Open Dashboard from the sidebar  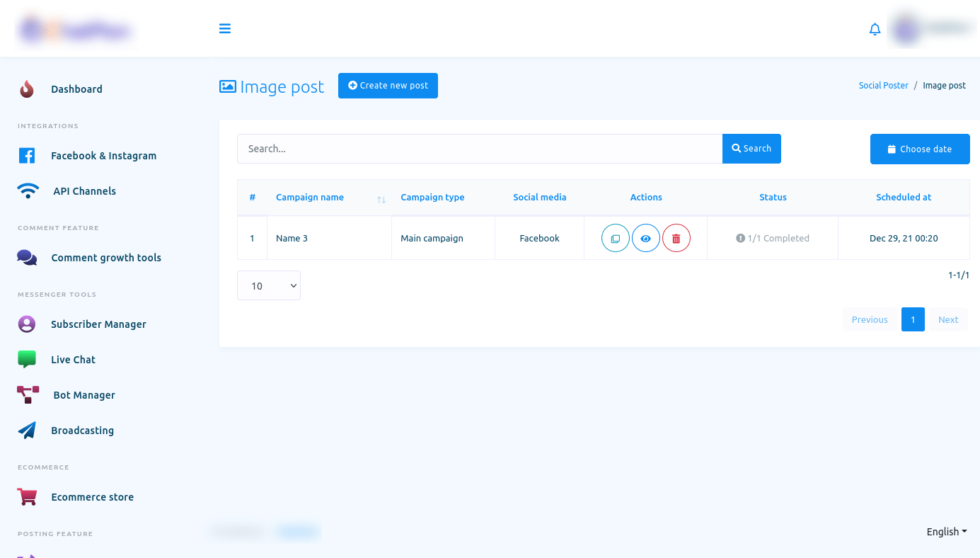pyautogui.click(x=76, y=89)
